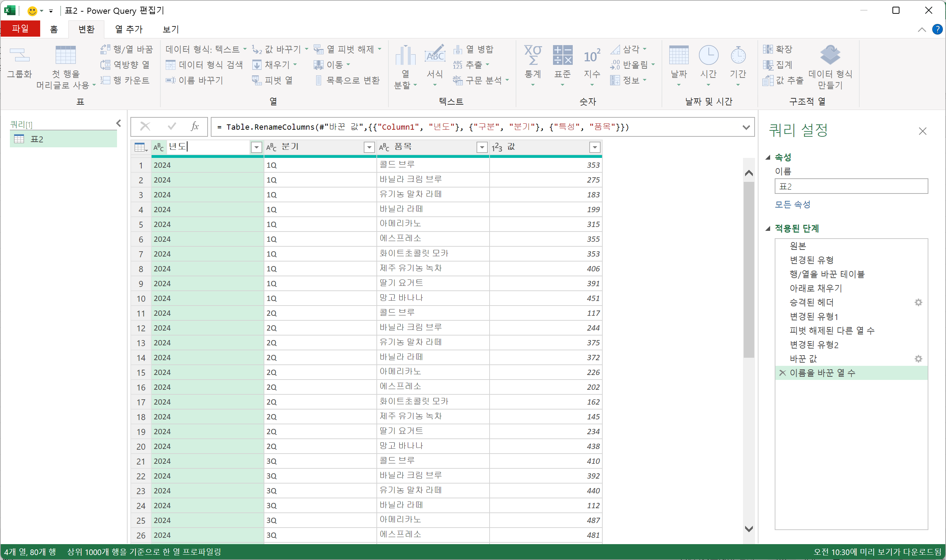Open the 파일 menu tab
Image resolution: width=946 pixels, height=560 pixels.
(x=20, y=29)
